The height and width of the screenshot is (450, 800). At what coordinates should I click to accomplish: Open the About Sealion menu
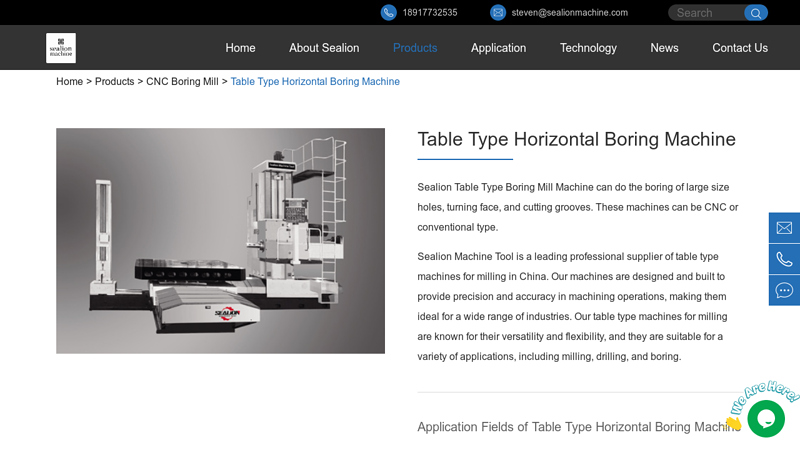tap(324, 48)
